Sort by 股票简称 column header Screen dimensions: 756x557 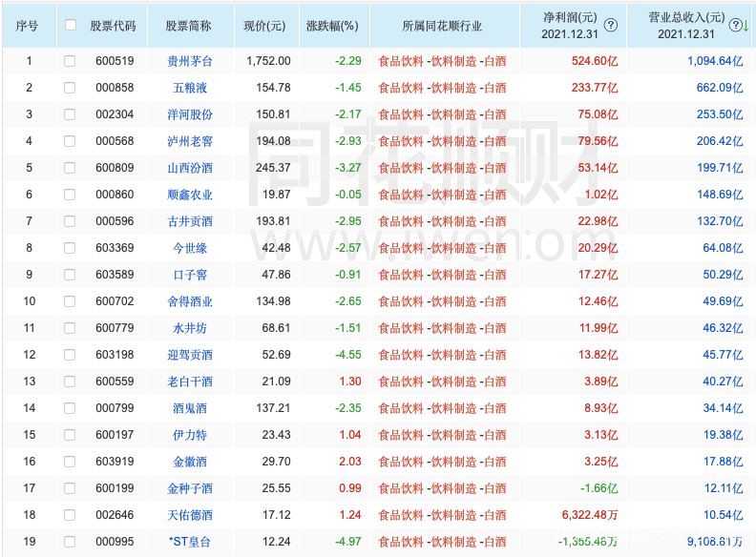[x=188, y=26]
